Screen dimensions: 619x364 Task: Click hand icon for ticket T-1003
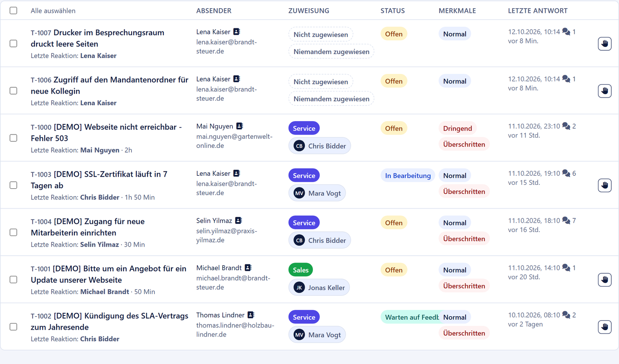(604, 185)
